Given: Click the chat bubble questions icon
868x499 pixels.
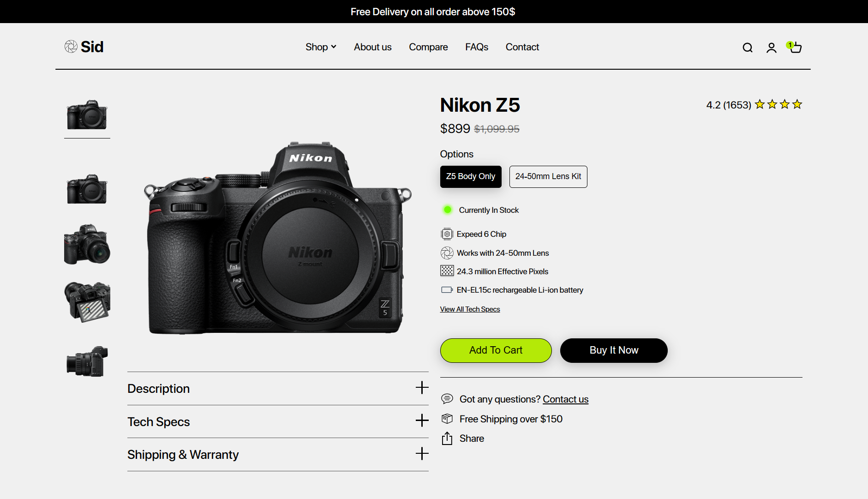Looking at the screenshot, I should coord(447,399).
